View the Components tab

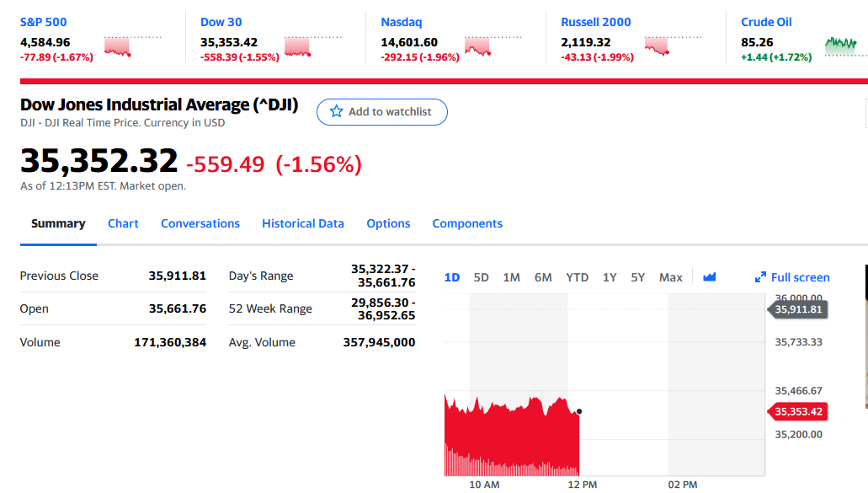click(x=467, y=223)
